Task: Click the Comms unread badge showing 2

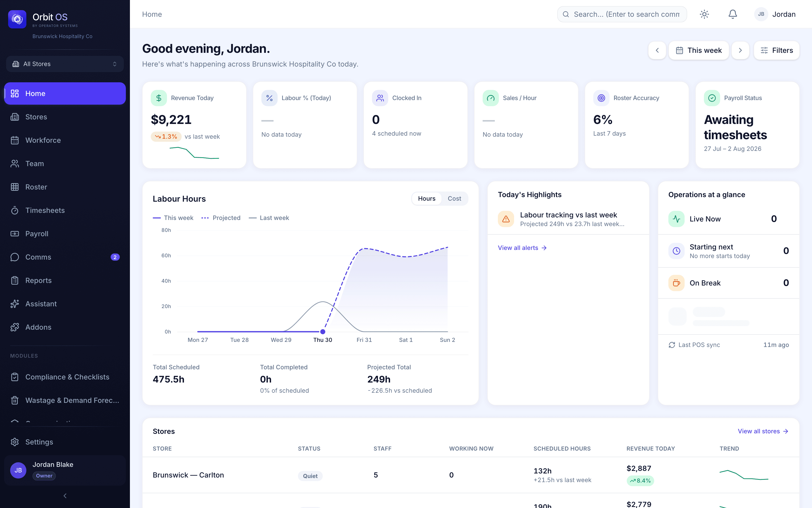Action: click(115, 257)
